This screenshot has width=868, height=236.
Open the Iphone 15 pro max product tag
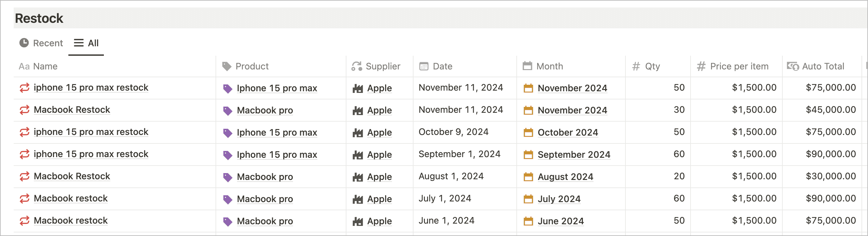(x=277, y=88)
